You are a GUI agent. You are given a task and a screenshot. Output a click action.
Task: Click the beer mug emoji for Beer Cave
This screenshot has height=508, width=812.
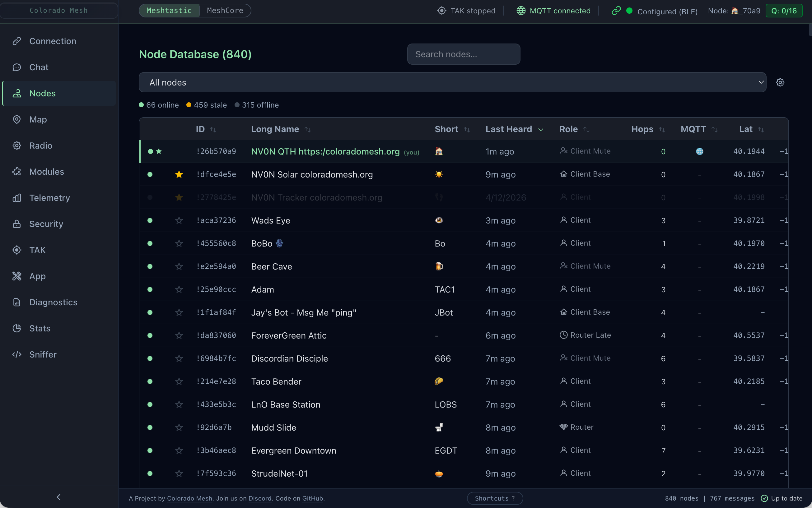(439, 266)
